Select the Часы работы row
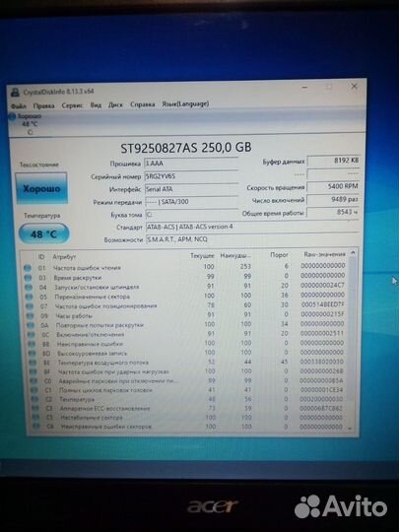Screen dimensions: 399x532 (187, 315)
